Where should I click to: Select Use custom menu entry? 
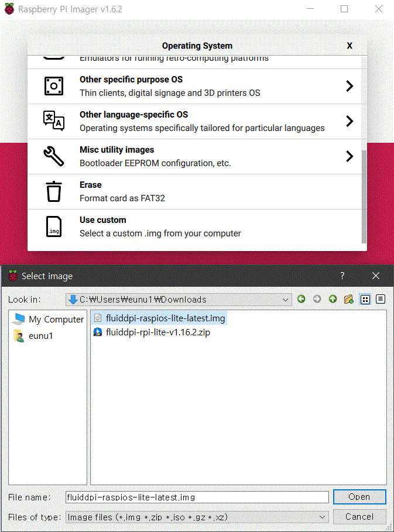coord(194,226)
